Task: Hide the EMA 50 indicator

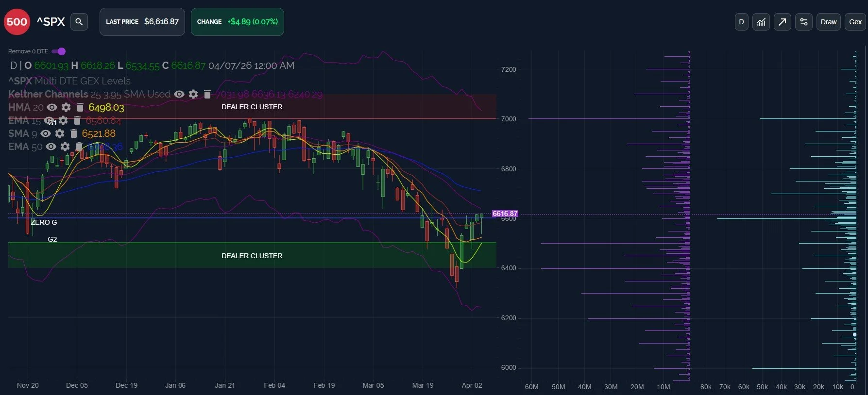Action: point(51,147)
